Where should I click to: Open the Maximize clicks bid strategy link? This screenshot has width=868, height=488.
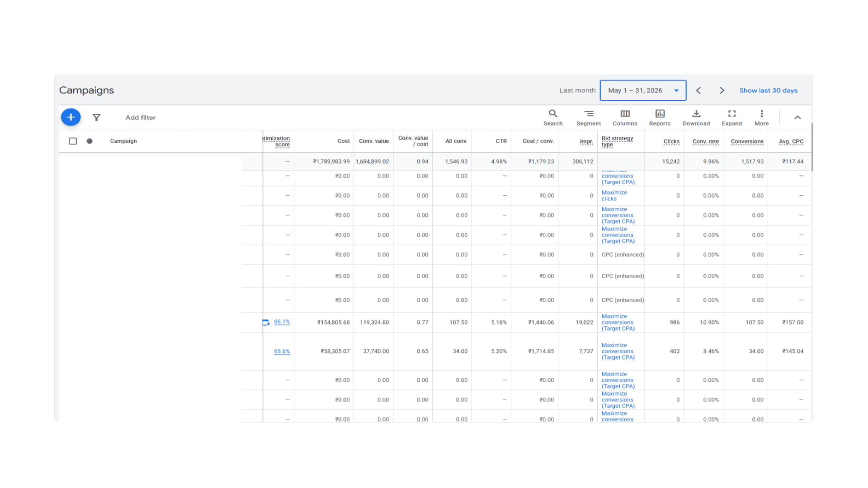614,196
